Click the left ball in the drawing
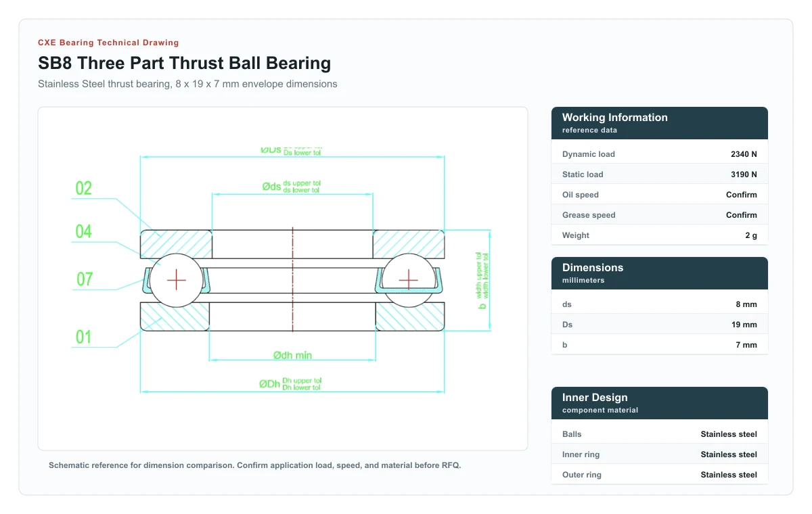Screen dimensions: 812x514 [x=176, y=280]
